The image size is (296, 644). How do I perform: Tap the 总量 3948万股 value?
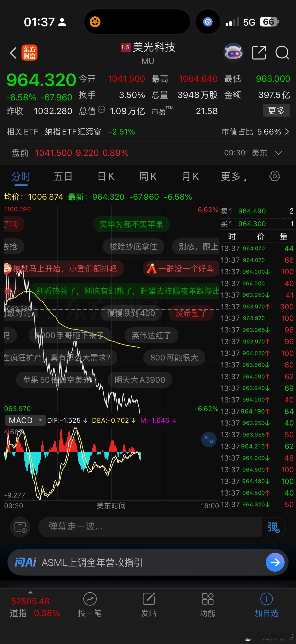click(197, 95)
